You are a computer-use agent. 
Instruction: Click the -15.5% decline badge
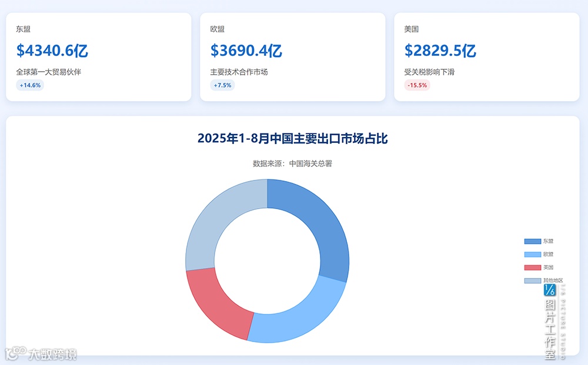417,85
